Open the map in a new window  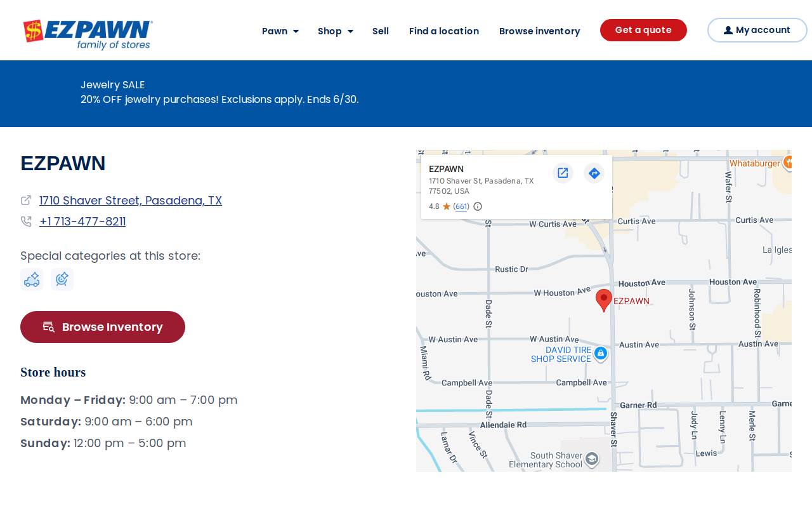click(x=563, y=173)
